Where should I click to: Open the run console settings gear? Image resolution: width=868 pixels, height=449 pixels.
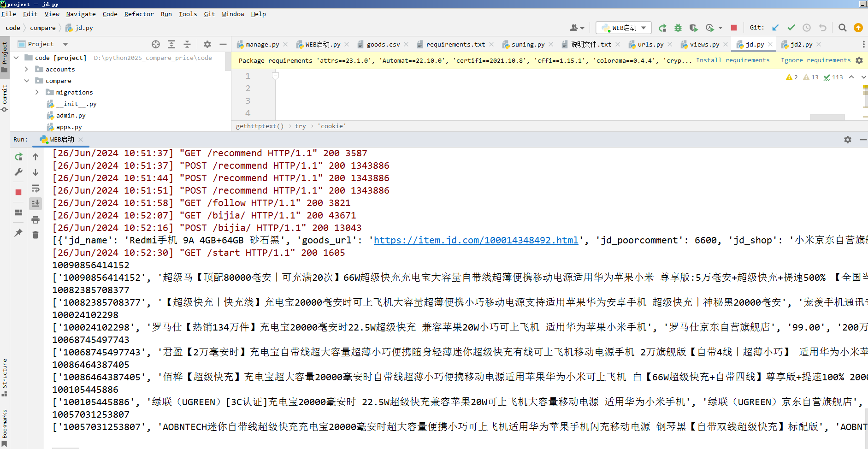pyautogui.click(x=848, y=139)
